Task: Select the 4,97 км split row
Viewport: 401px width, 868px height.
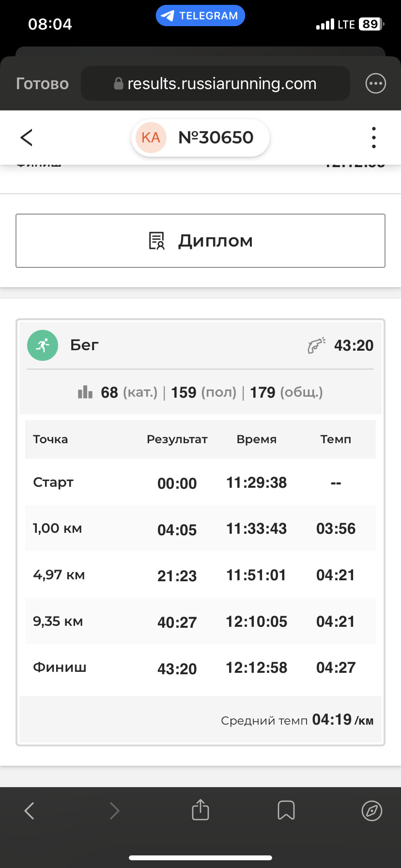Action: click(200, 575)
